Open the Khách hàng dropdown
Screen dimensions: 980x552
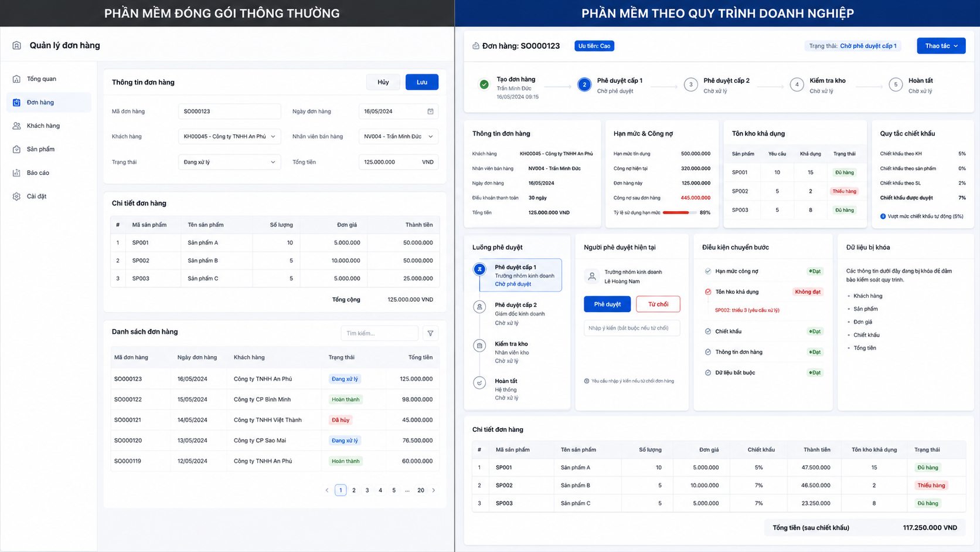point(229,137)
